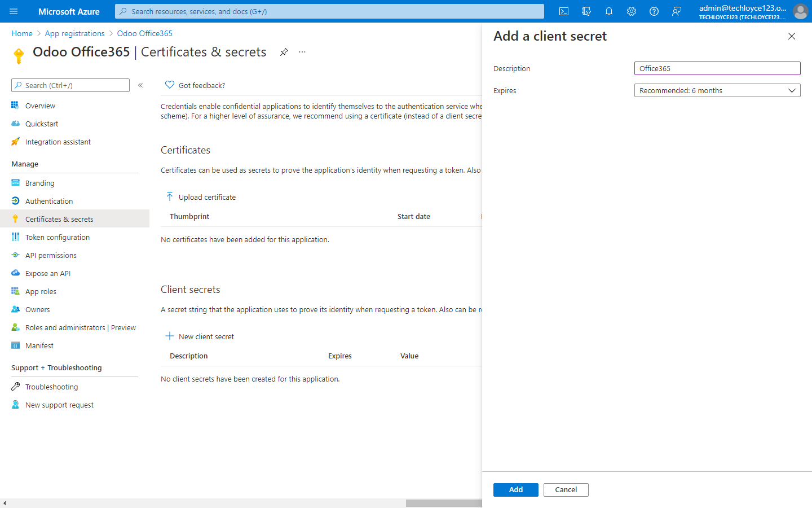Close the Add a client secret panel
The width and height of the screenshot is (812, 508).
pyautogui.click(x=792, y=36)
